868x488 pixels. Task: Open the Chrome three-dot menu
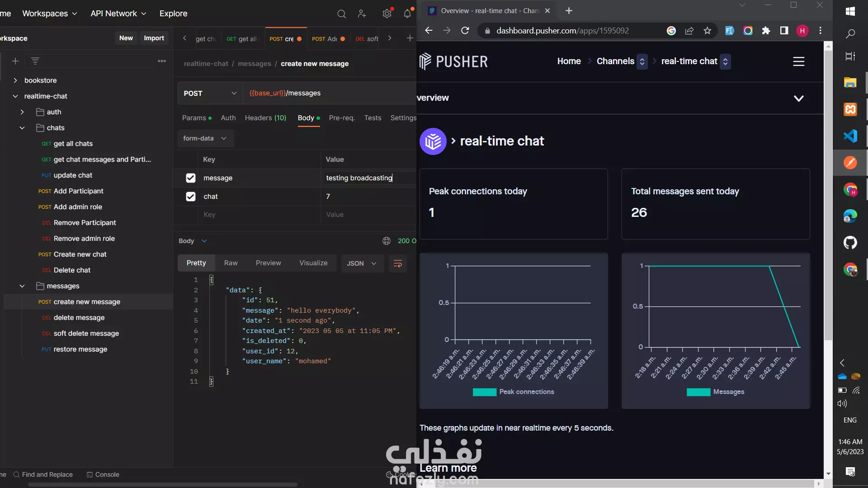pos(821,31)
